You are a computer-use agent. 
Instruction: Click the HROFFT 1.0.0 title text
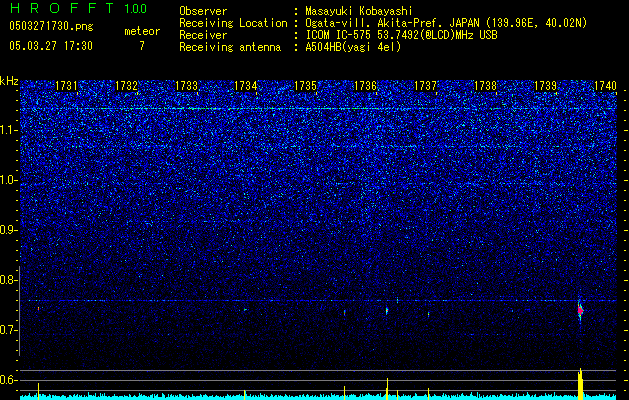(78, 8)
